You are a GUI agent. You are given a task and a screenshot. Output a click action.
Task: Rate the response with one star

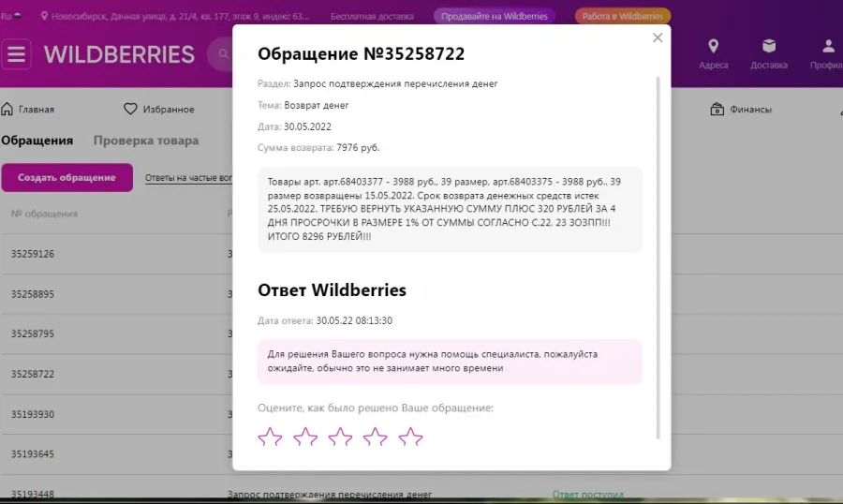coord(270,437)
